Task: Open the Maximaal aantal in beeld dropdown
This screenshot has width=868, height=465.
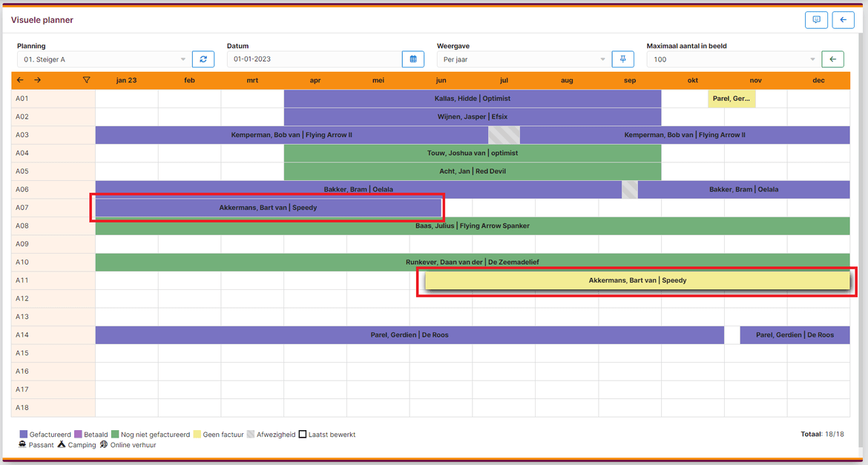Action: [x=732, y=59]
